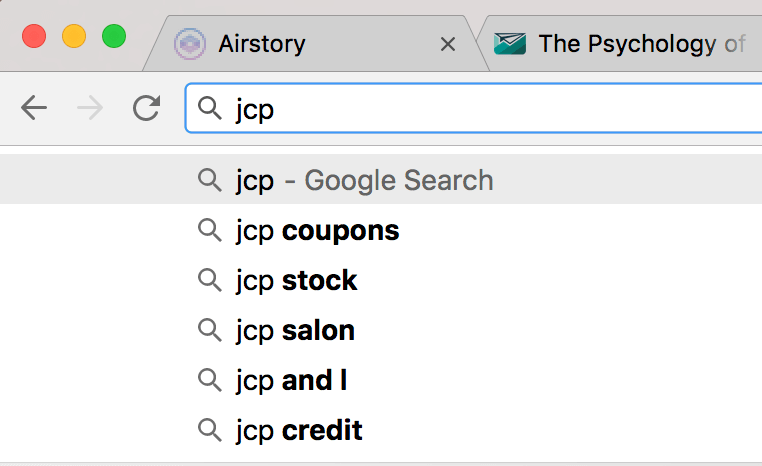762x466 pixels.
Task: Click the browser back arrow
Action: (x=34, y=108)
